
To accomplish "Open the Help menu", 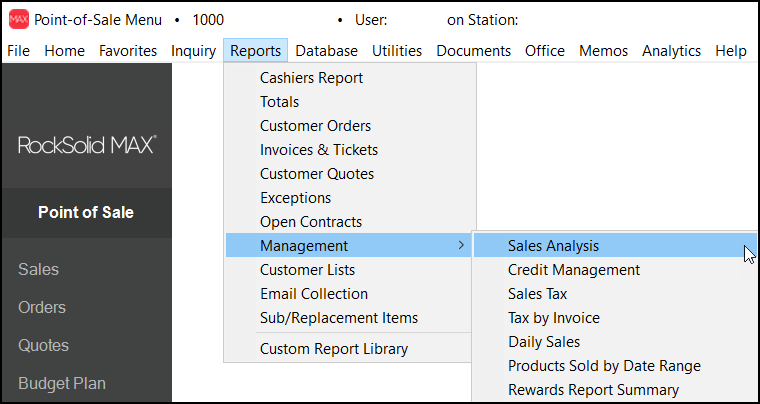I will [731, 51].
